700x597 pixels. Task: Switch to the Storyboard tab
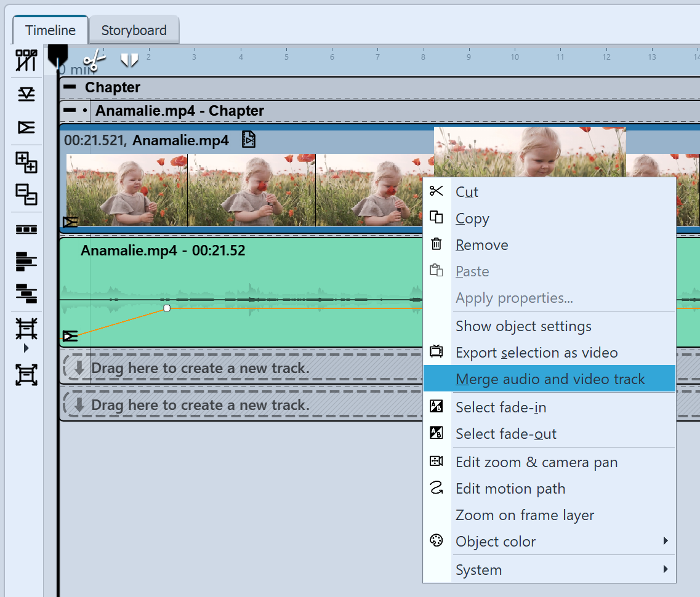coord(134,30)
